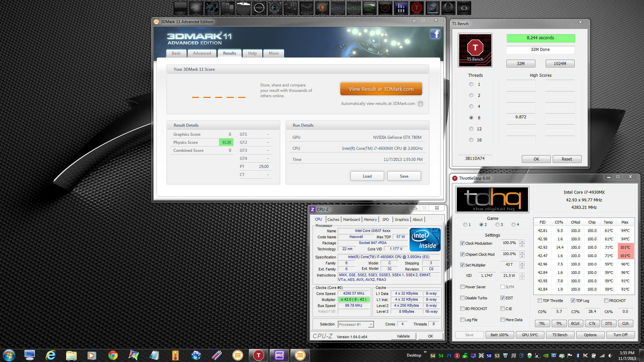644x362 pixels.
Task: Open orange 3DMark icon in top dock
Action: coord(385,8)
